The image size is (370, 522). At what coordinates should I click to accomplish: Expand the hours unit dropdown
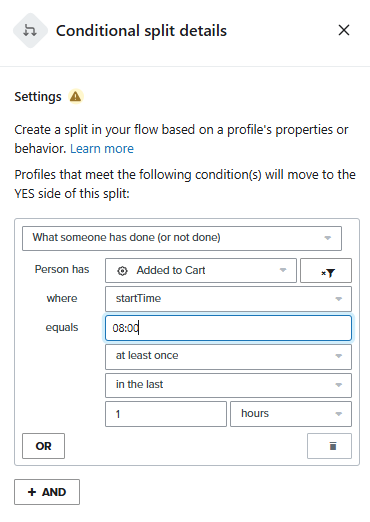pos(291,414)
